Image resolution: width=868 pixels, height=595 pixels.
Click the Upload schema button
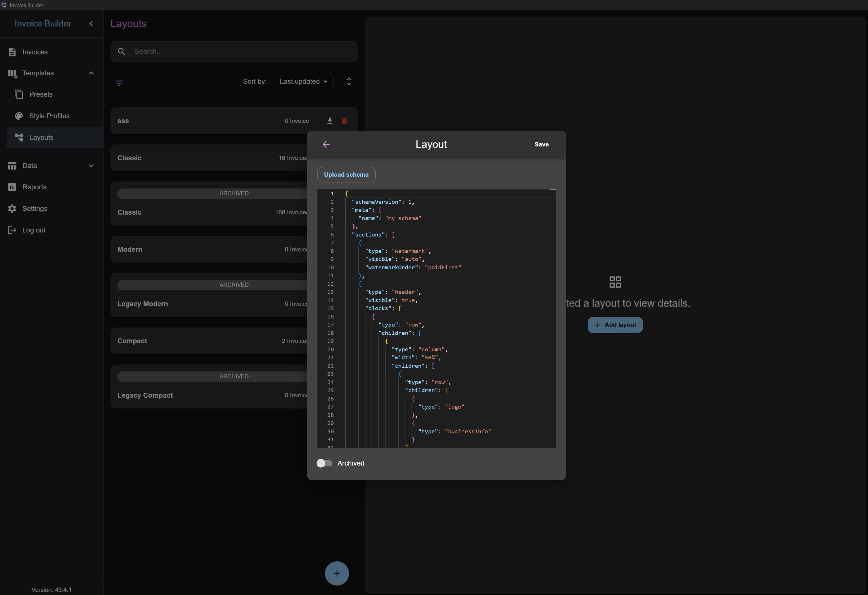pyautogui.click(x=346, y=175)
